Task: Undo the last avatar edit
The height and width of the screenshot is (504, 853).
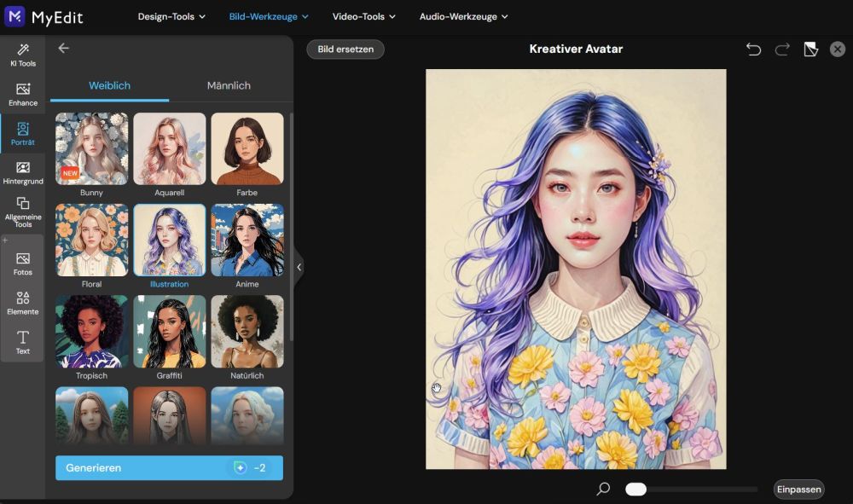Action: coord(753,49)
